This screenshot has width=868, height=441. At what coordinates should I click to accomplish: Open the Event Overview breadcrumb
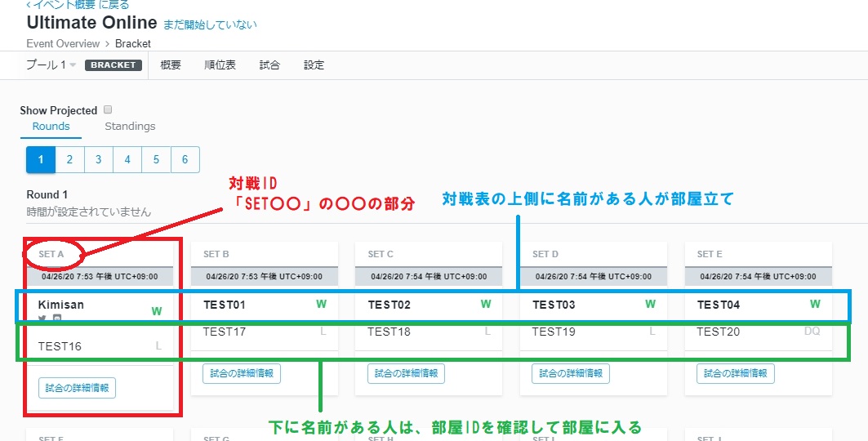point(63,43)
